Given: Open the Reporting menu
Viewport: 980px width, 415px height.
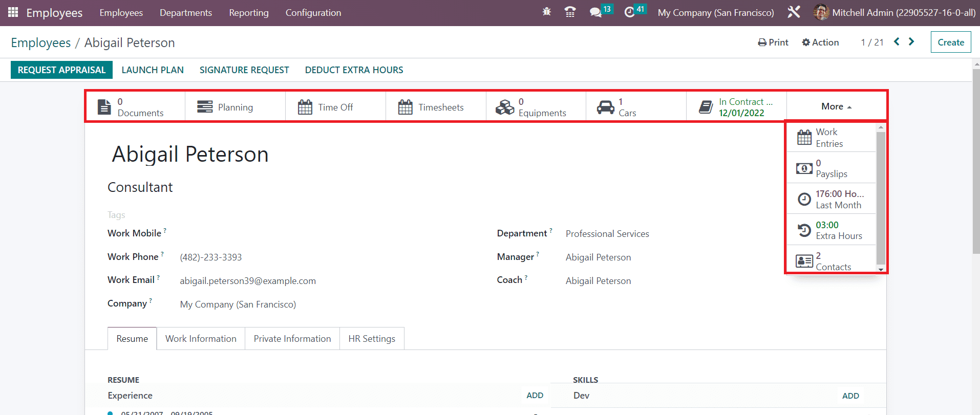Looking at the screenshot, I should click(249, 13).
